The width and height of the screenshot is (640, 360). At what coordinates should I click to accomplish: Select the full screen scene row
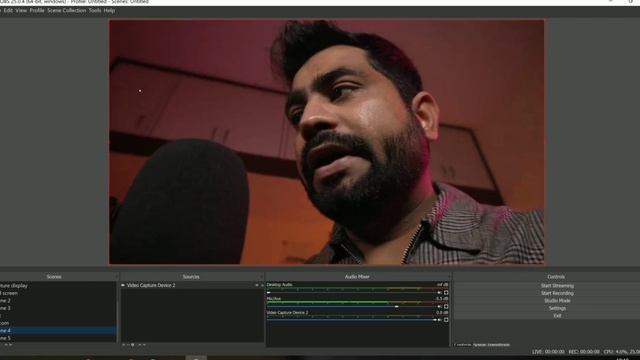pyautogui.click(x=58, y=293)
